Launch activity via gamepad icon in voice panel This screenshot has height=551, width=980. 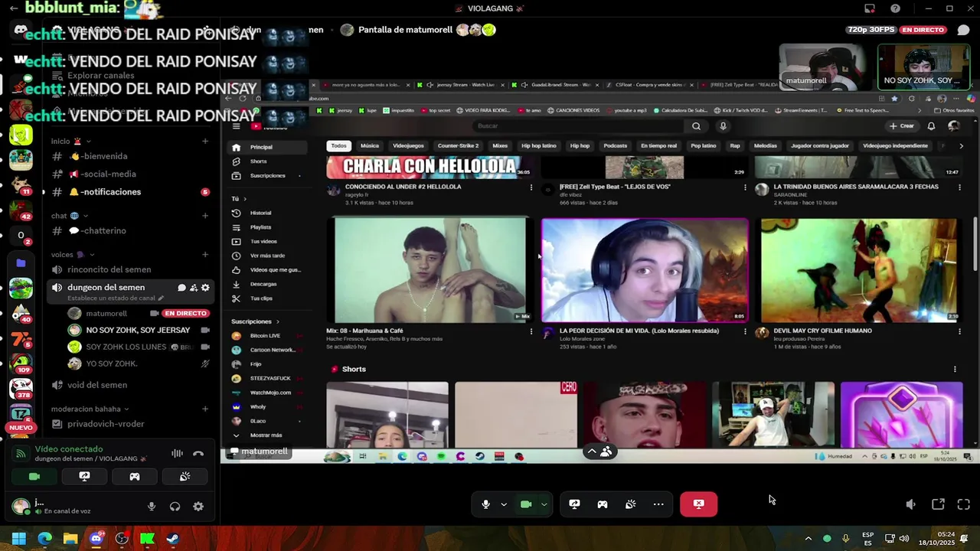tap(135, 476)
